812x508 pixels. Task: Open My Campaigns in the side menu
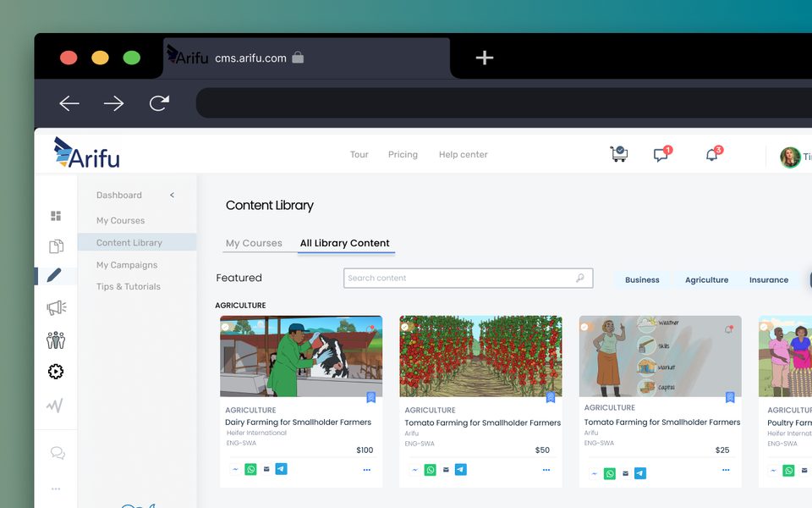click(127, 265)
